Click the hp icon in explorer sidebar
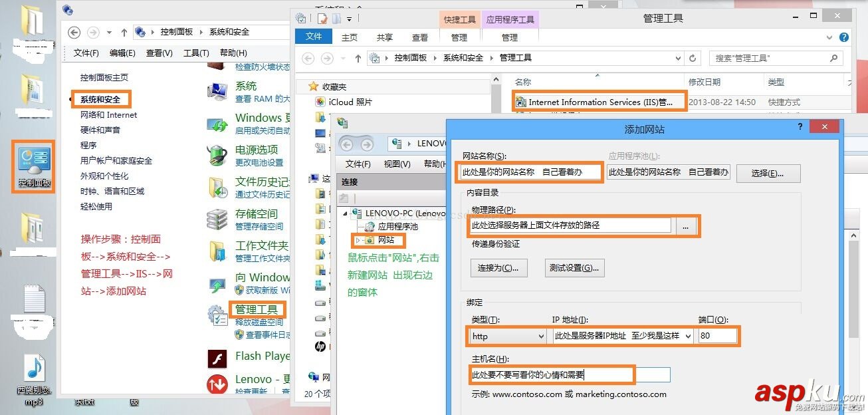Image resolution: width=868 pixels, height=415 pixels. point(320,346)
